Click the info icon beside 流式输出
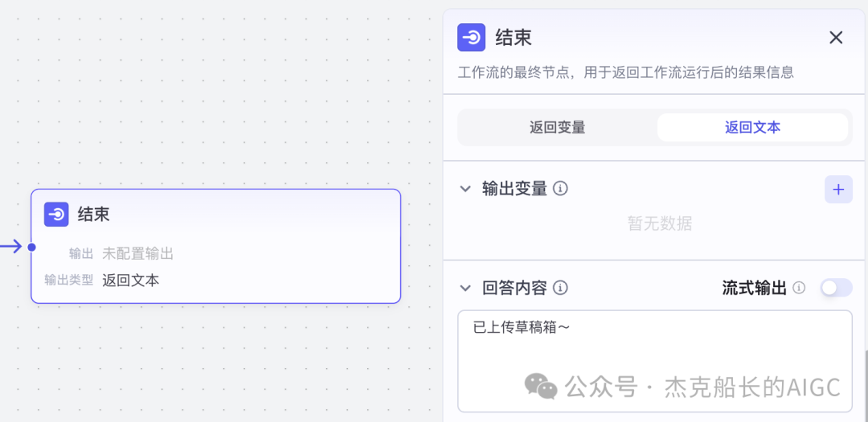 click(x=799, y=288)
